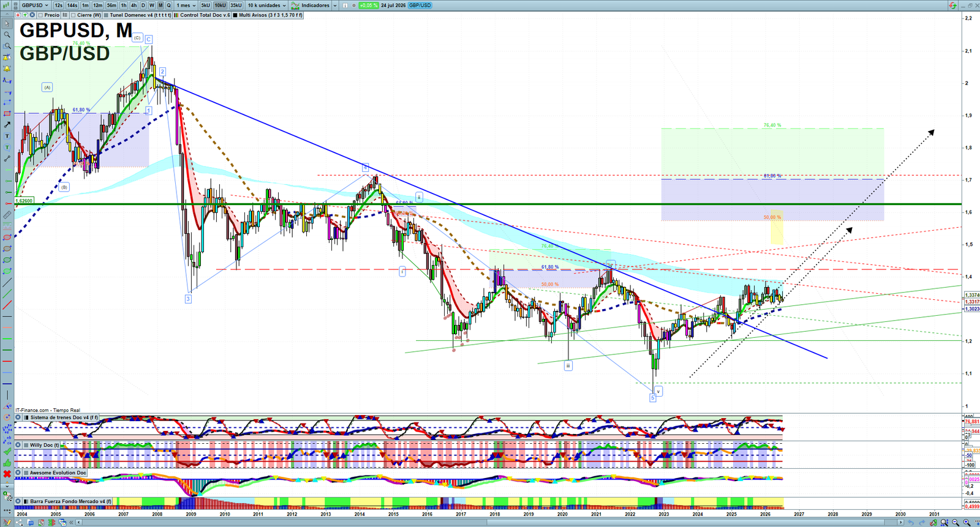Click the GBP/USD ticker badge
Image resolution: width=980 pixels, height=527 pixels.
(x=420, y=5)
